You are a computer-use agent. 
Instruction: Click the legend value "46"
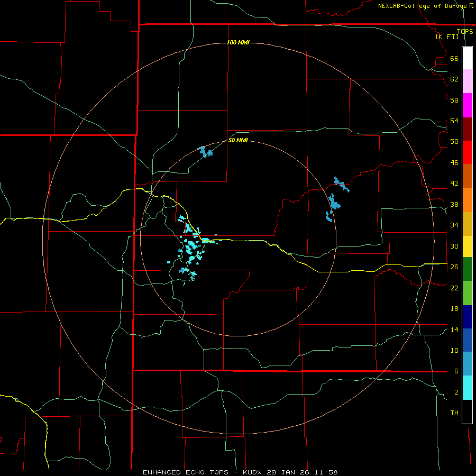click(454, 163)
